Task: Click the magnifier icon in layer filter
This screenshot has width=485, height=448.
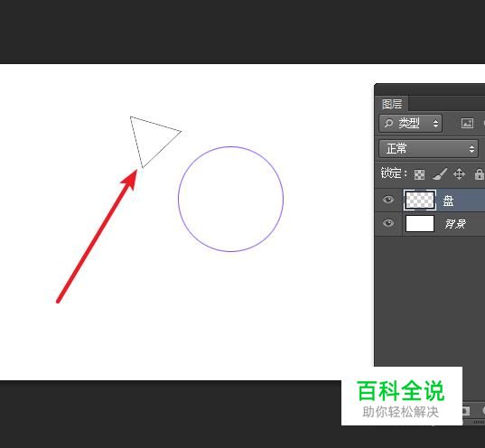Action: coord(388,124)
